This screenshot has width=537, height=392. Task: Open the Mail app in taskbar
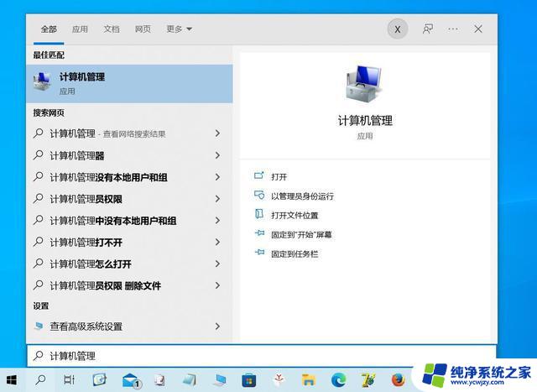point(132,380)
